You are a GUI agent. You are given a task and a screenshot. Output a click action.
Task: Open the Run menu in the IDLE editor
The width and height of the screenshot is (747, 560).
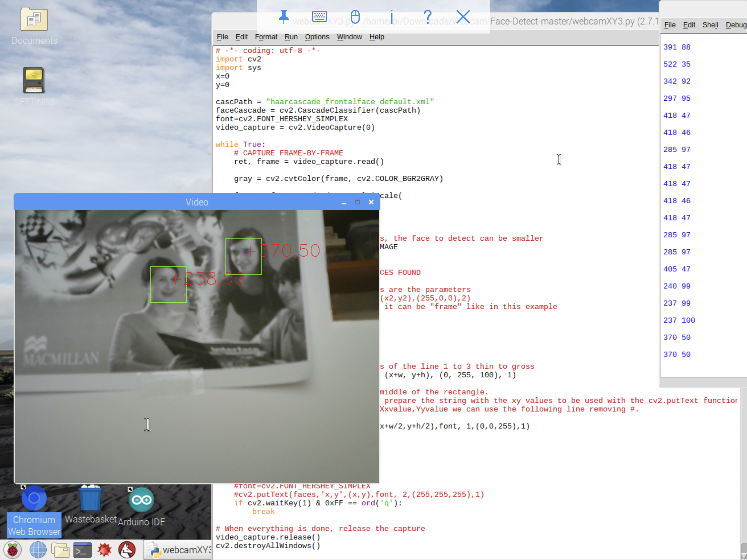(x=291, y=37)
